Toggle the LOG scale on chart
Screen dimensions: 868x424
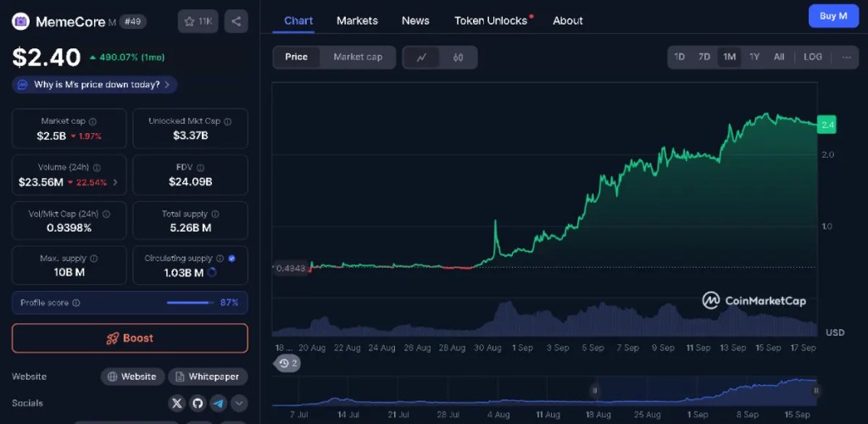pyautogui.click(x=812, y=57)
